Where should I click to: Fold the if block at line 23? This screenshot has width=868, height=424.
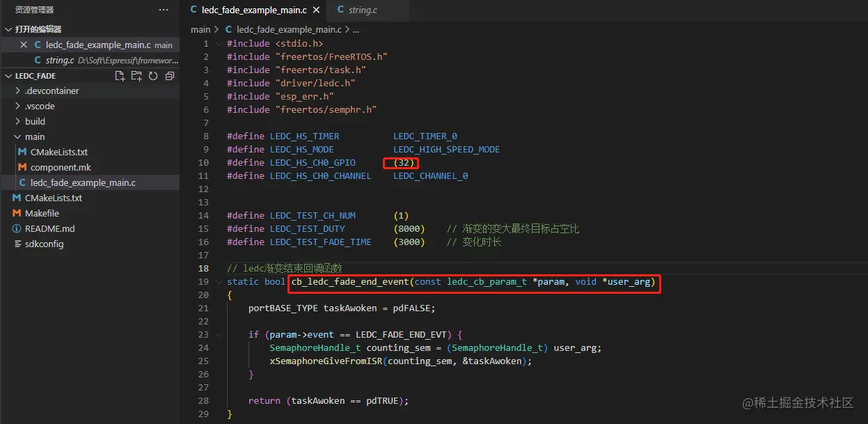219,335
